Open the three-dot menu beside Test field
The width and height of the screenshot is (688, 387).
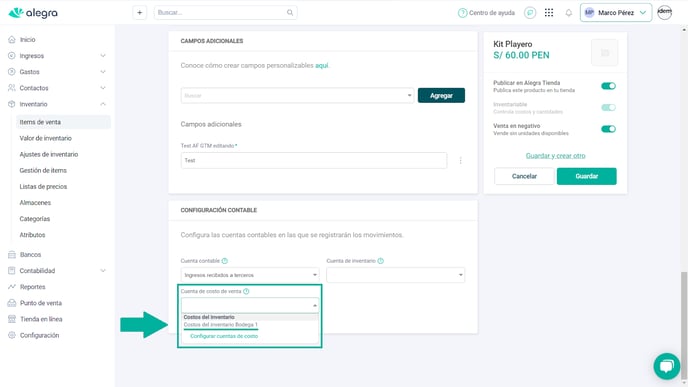click(x=460, y=161)
